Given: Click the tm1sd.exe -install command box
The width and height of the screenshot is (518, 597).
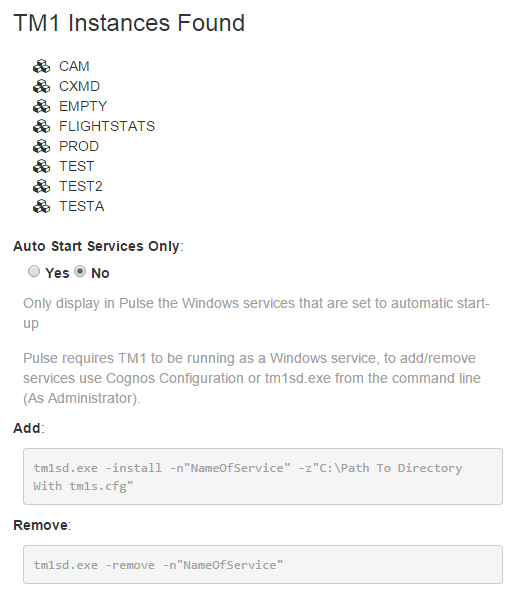Looking at the screenshot, I should (263, 477).
